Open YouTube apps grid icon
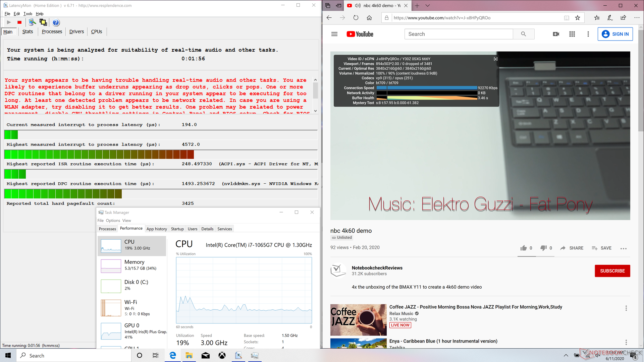This screenshot has height=362, width=644. coord(572,34)
